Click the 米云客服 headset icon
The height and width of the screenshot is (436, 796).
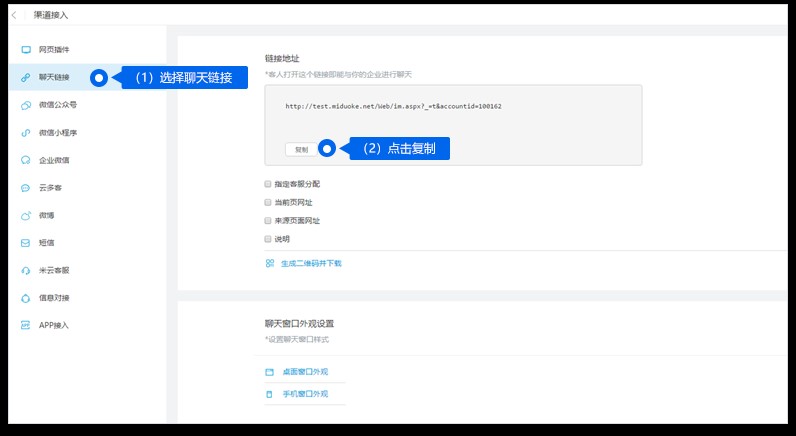pos(26,271)
